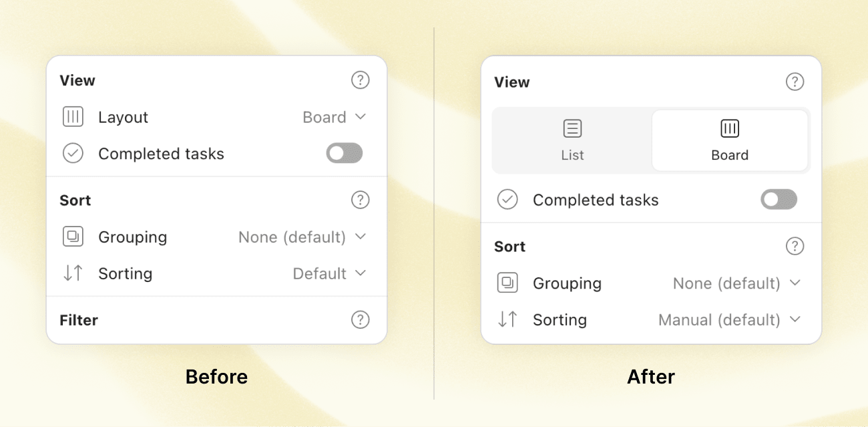Click the Grouping icon in the After panel
The image size is (868, 427).
(507, 283)
